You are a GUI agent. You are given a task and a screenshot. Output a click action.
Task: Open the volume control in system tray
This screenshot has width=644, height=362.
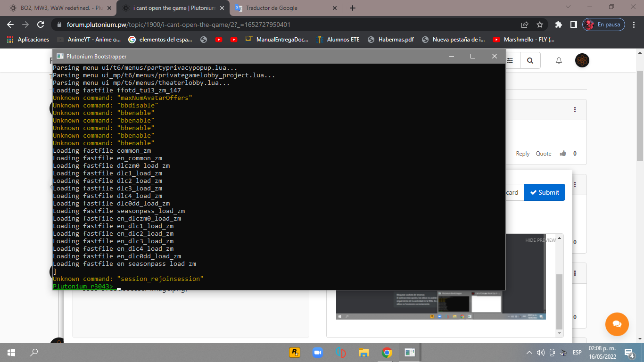(x=540, y=352)
